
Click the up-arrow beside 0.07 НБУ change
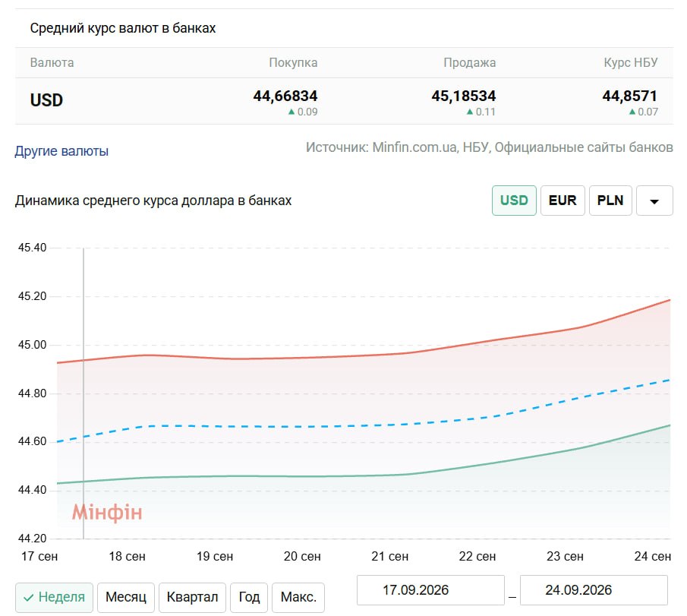[x=632, y=112]
